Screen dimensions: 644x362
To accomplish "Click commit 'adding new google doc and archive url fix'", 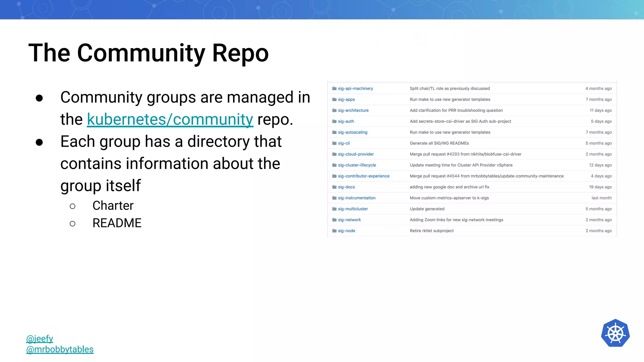I will [449, 187].
